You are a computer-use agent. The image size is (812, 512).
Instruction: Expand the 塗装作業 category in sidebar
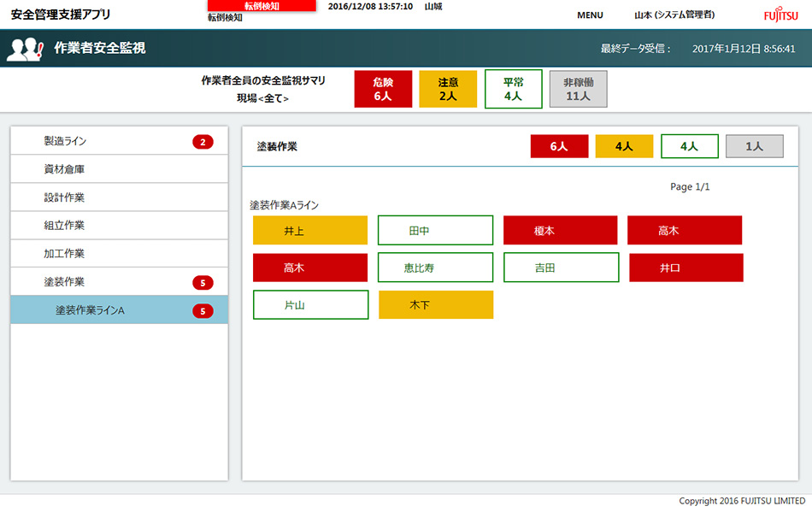65,282
